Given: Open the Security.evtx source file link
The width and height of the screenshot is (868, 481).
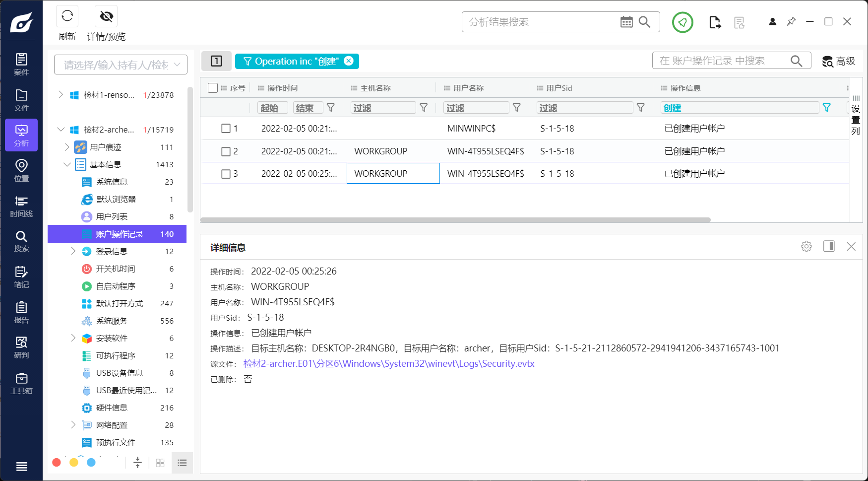Looking at the screenshot, I should pyautogui.click(x=388, y=363).
